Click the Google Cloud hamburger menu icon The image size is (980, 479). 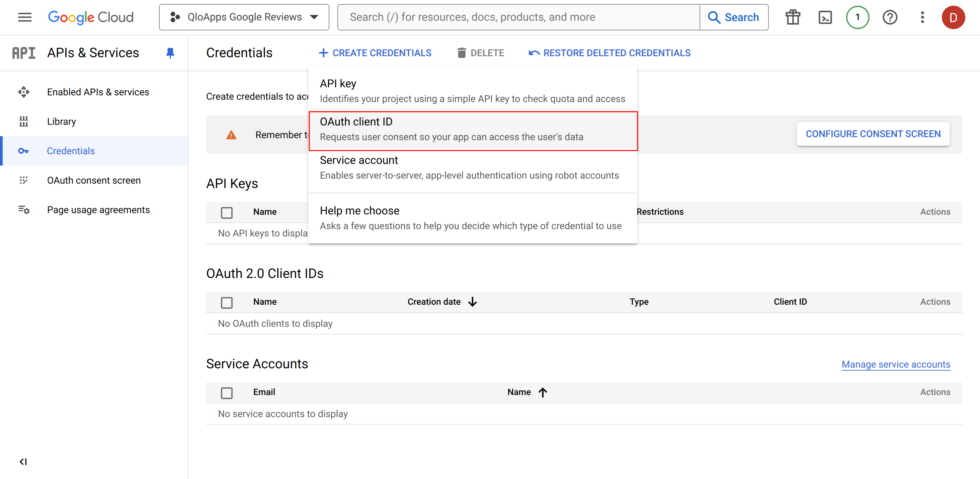[23, 17]
